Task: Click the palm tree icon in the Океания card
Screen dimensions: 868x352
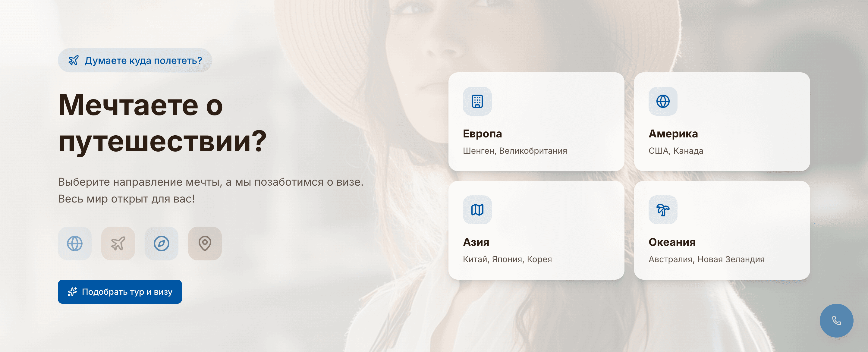Action: pyautogui.click(x=663, y=210)
